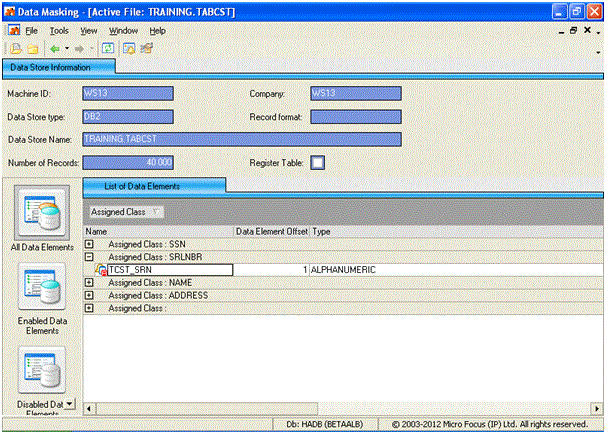Click the Assigned Class grouping button
This screenshot has width=605, height=432.
tap(127, 212)
